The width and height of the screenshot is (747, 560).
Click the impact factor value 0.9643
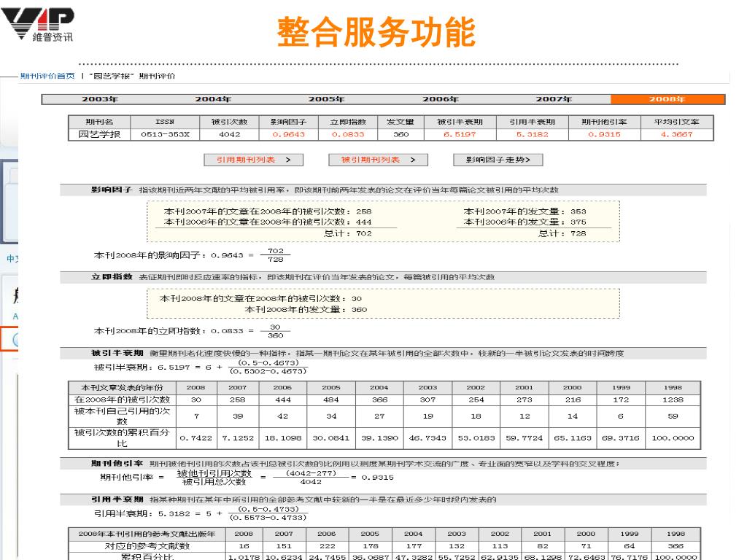(288, 134)
